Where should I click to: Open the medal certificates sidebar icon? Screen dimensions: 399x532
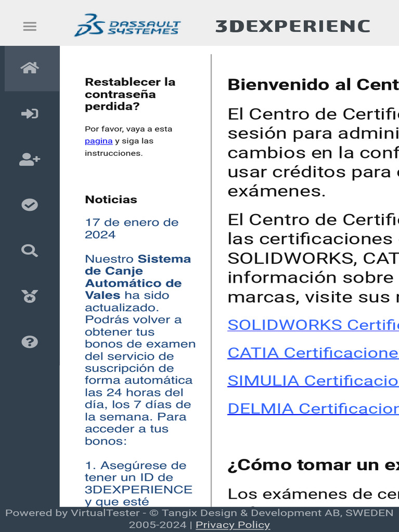[30, 296]
